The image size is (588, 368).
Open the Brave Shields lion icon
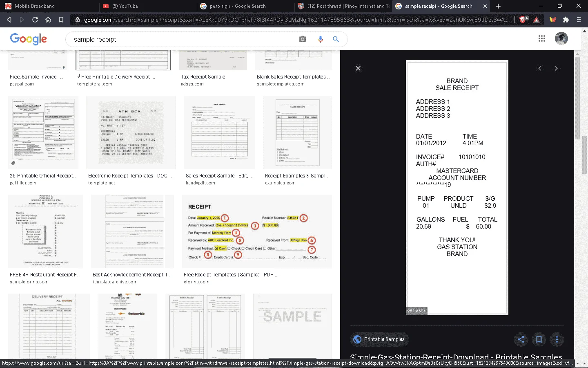coord(523,19)
